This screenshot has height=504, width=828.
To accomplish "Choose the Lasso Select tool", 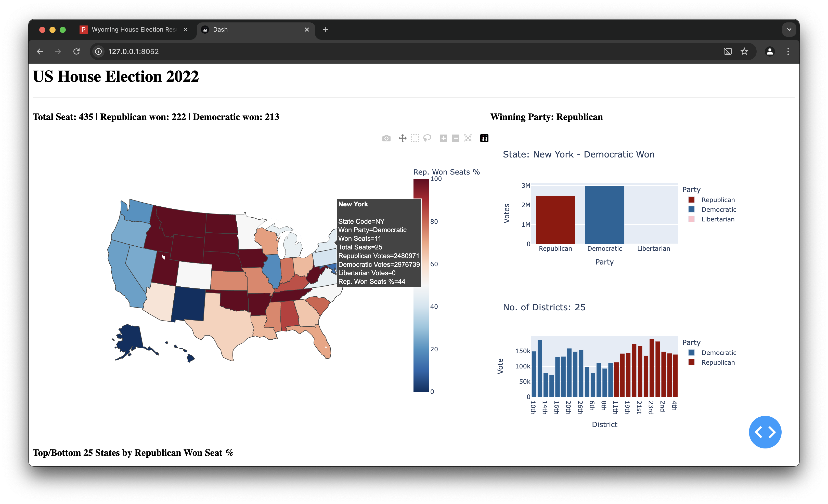I will coord(427,138).
